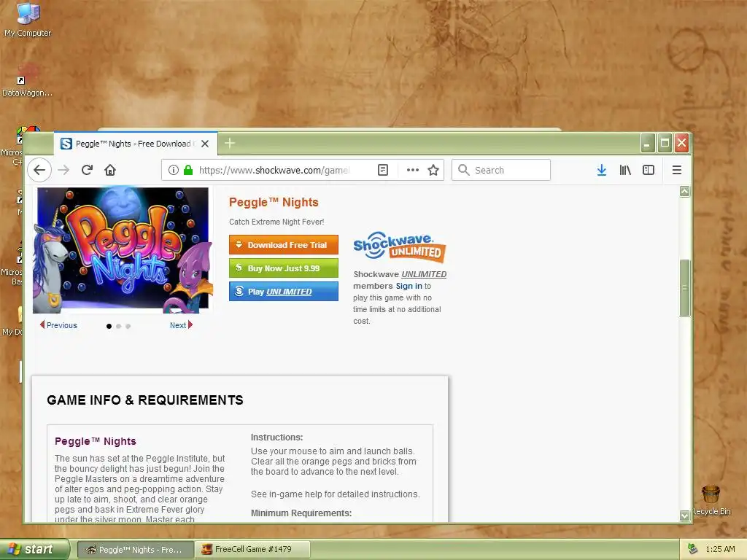Select the first carousel dot
Viewport: 747px width, 560px height.
(109, 326)
